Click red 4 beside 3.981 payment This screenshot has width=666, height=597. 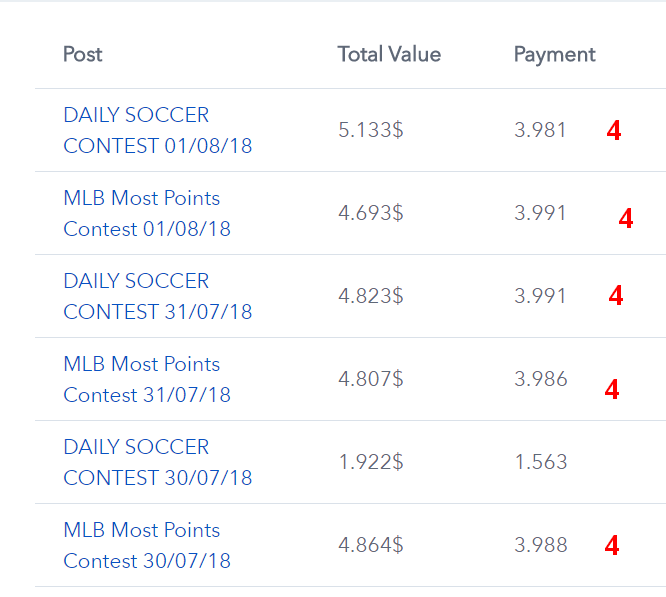click(614, 130)
